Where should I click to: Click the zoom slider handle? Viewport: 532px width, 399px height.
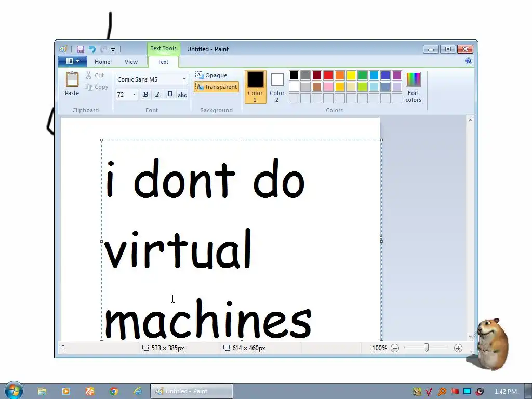tap(427, 348)
